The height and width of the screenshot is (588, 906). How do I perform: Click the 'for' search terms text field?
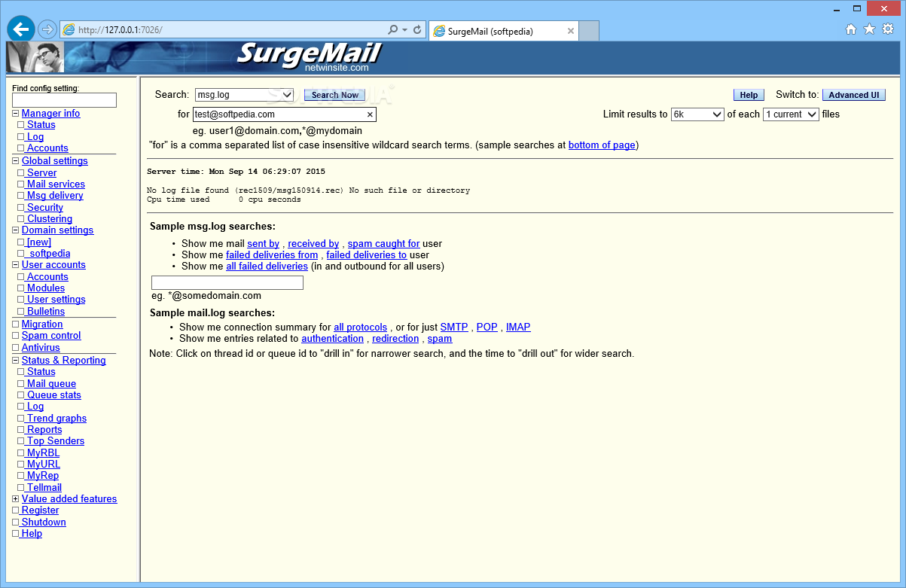click(284, 115)
